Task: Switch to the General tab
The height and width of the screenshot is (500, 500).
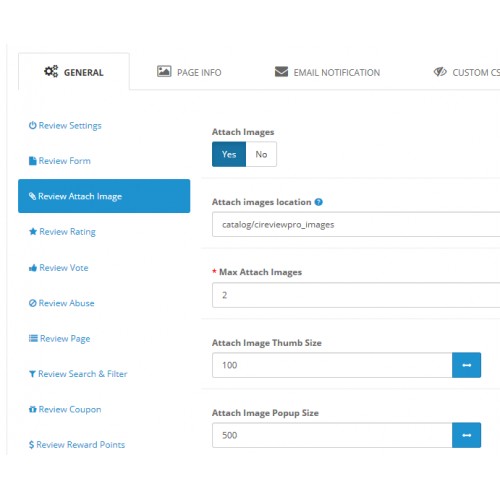Action: click(74, 72)
